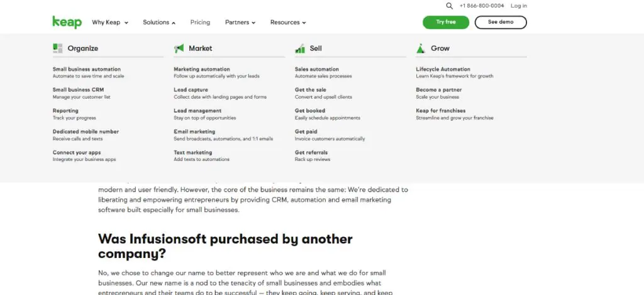Open the Log in link
This screenshot has width=644, height=295.
(x=519, y=6)
